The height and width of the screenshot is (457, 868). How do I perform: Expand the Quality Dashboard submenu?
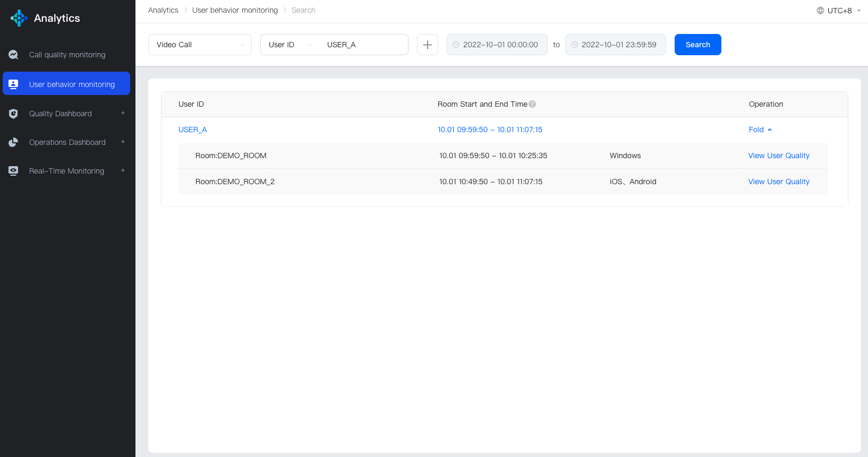[x=123, y=113]
